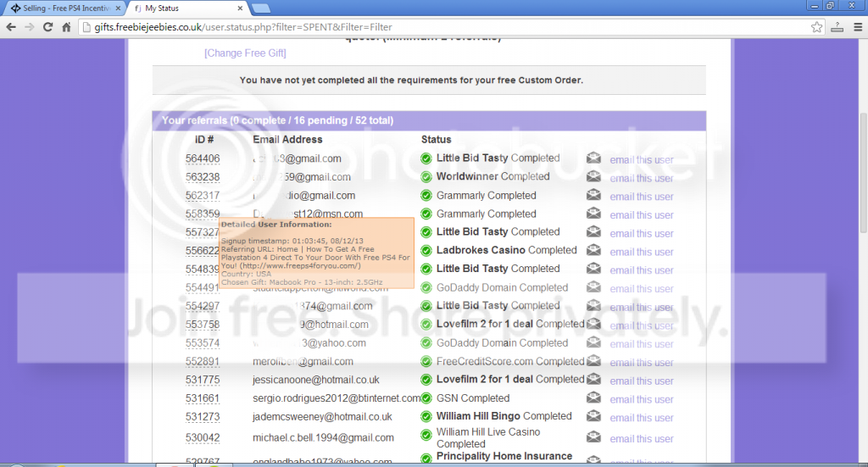Select email jademcsweeney@hotmail.co.uk
Screen dimensions: 868x467
(322, 417)
